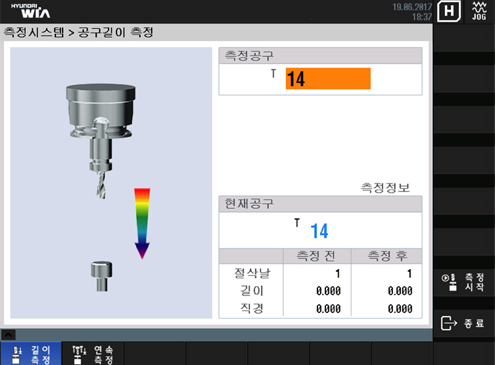The image size is (495, 365).
Task: Click the Hyundai WIA logo
Action: (x=31, y=11)
